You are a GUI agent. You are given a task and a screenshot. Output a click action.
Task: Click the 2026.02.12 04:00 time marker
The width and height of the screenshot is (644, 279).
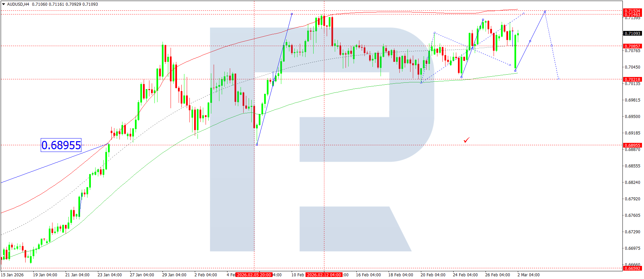tap(324, 275)
